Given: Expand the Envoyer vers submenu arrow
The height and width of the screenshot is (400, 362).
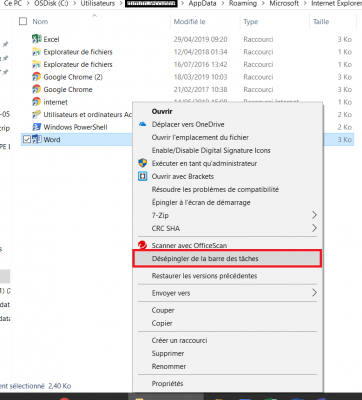Looking at the screenshot, I should click(x=314, y=293).
